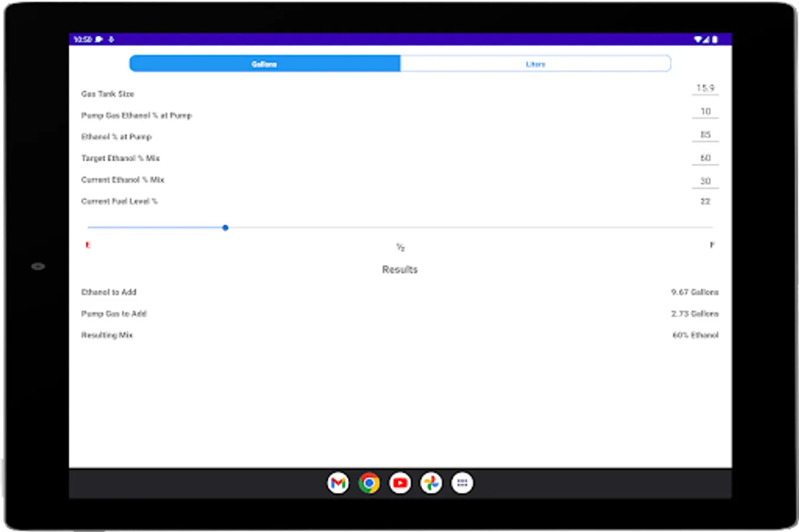Click the Resulting Mix label
799x532 pixels.
click(107, 335)
